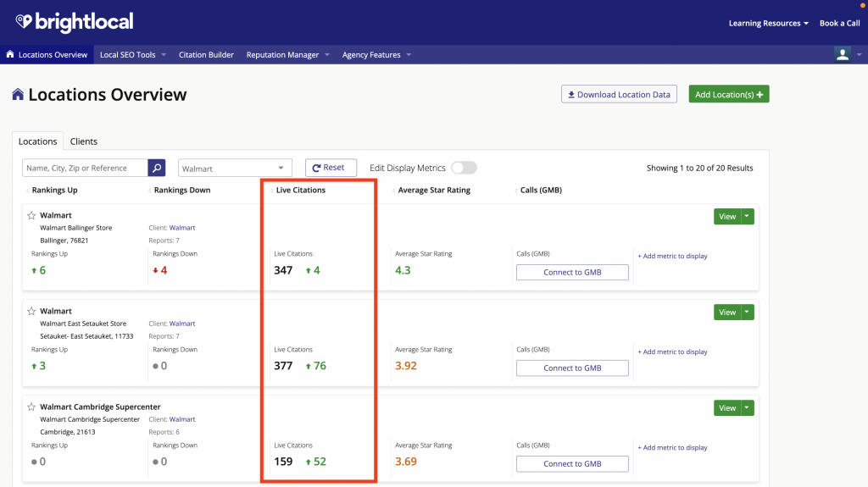Open the Learning Resources dropdown
868x487 pixels.
768,23
